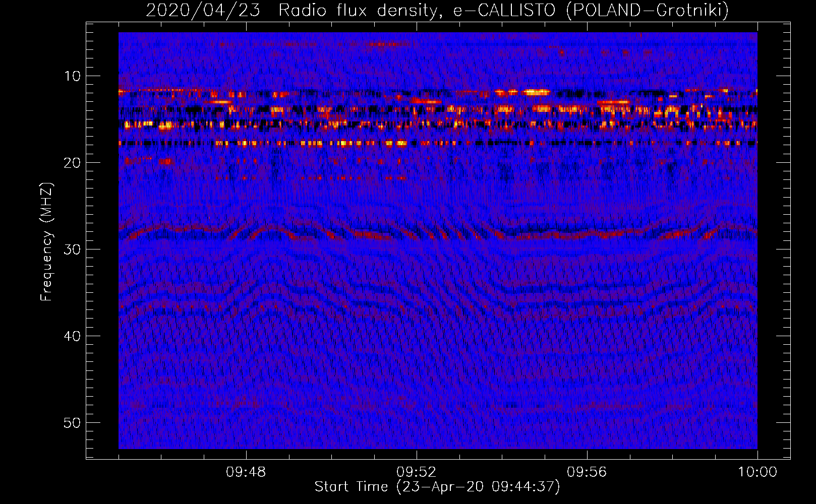
Task: Click the '40' frequency tick label
Action: [73, 336]
